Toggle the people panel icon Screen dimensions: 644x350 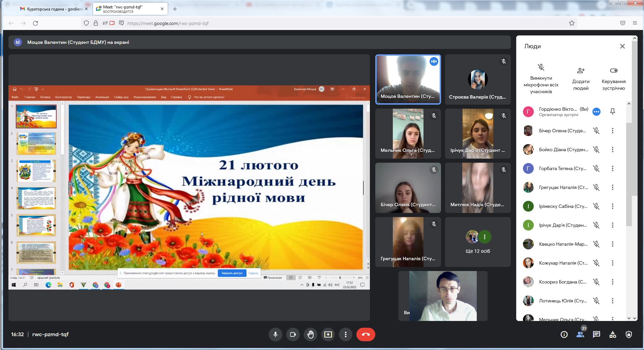[x=580, y=334]
